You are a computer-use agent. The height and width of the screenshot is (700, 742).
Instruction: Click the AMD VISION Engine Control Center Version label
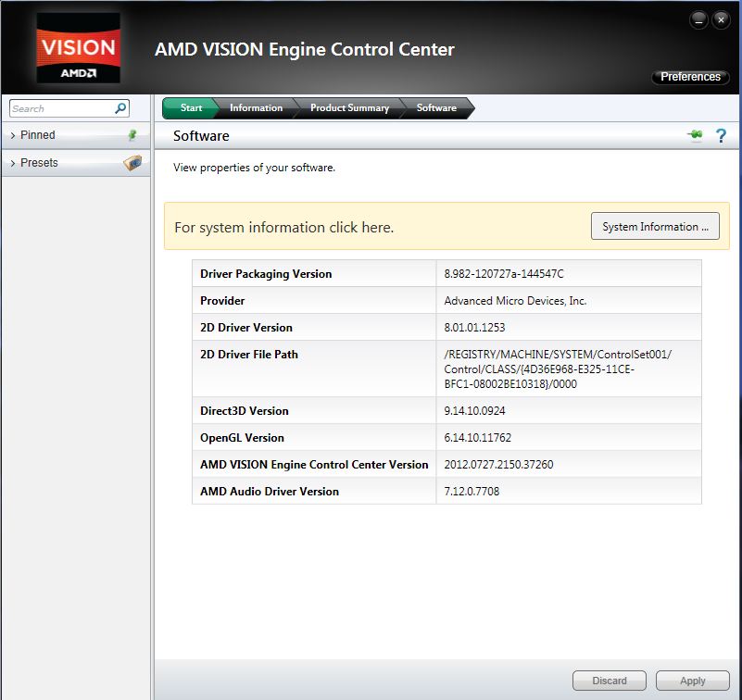(x=314, y=465)
